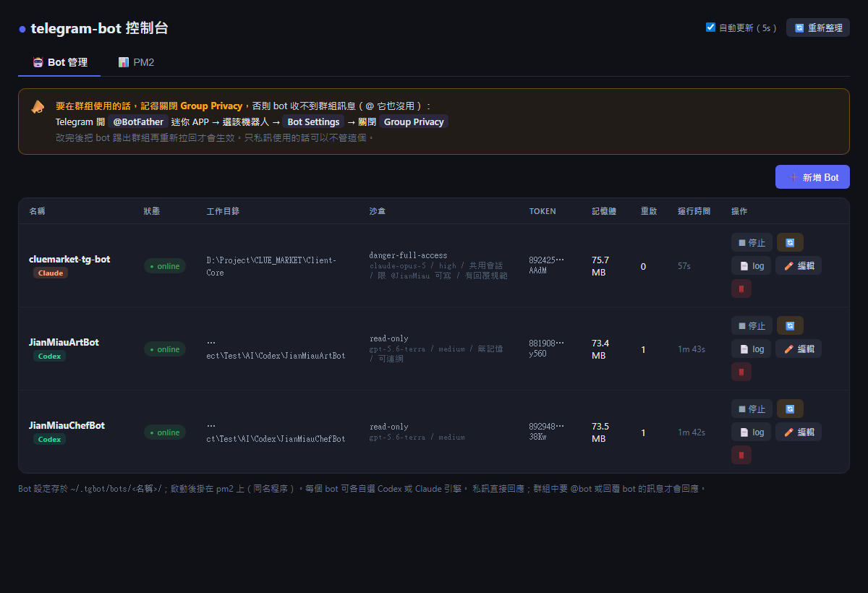The width and height of the screenshot is (868, 593).
Task: Click the 57s uptime value
Action: [x=684, y=266]
